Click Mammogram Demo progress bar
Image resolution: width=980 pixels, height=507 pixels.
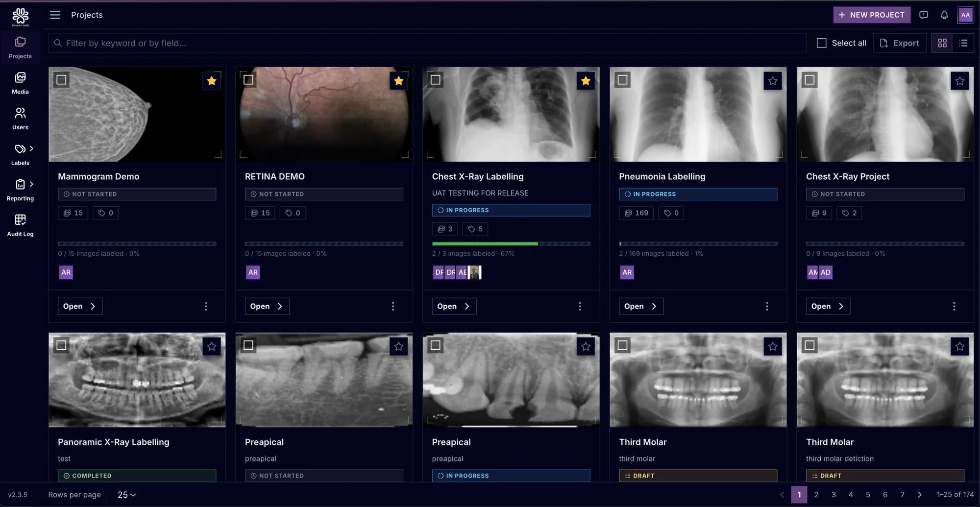click(x=137, y=243)
